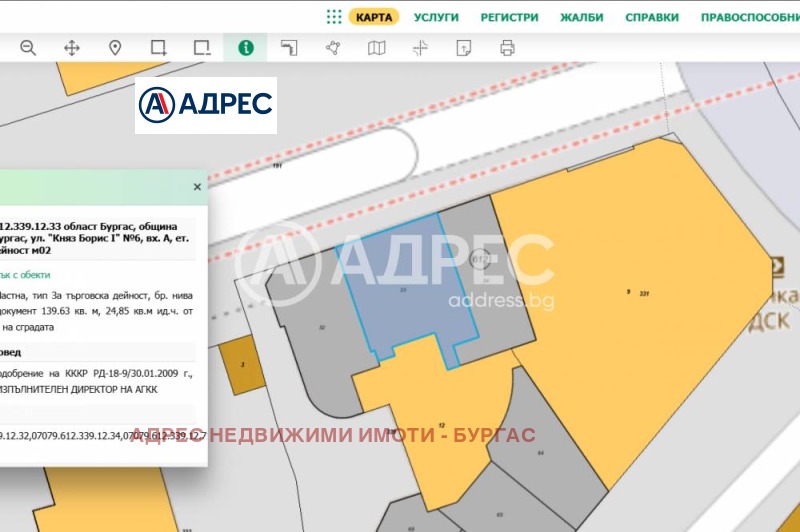Screen dimensions: 800x532
Task: Click the АДРЕС logo image
Action: pos(206,105)
